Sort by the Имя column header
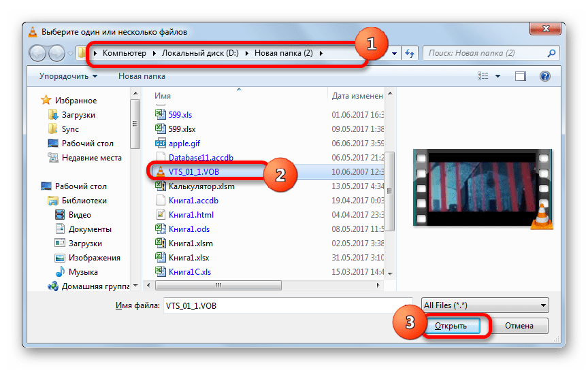 click(x=163, y=96)
